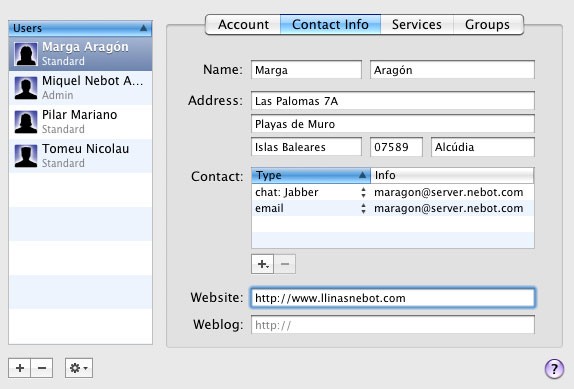This screenshot has width=574, height=389.
Task: Click address field Playas de Muro
Action: pyautogui.click(x=393, y=124)
